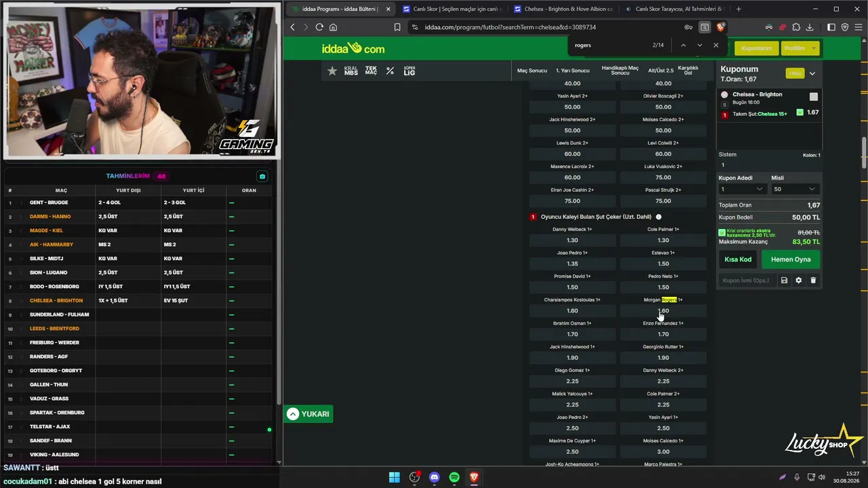Switch to the Chelsea - Brighton & Hove Albion tab

pyautogui.click(x=562, y=9)
